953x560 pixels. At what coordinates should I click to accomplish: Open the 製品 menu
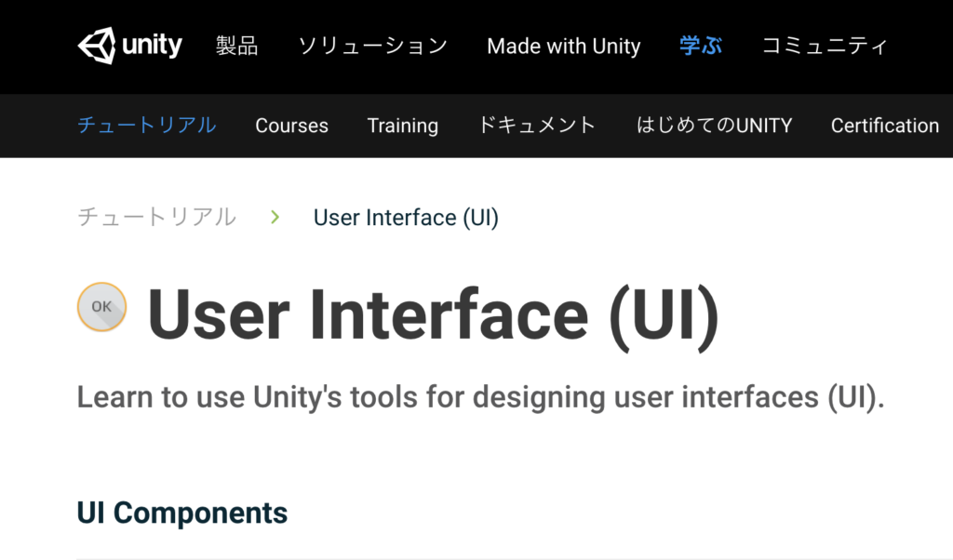point(237,47)
